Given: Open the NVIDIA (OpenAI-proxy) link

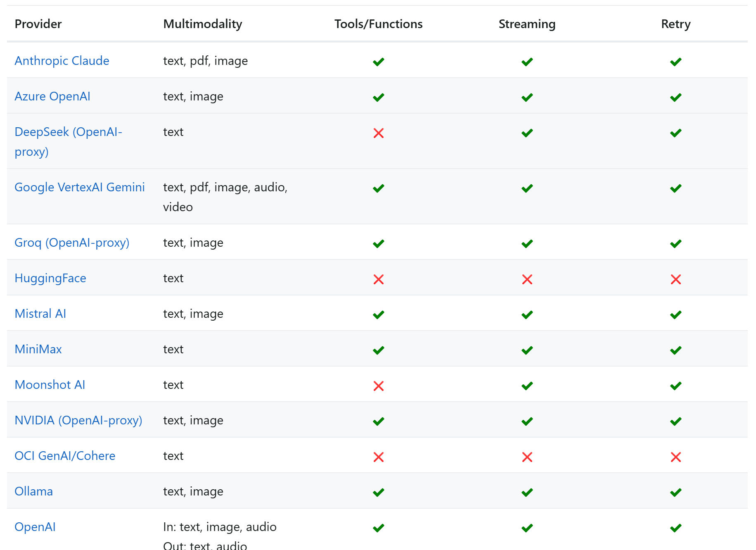Looking at the screenshot, I should [78, 420].
